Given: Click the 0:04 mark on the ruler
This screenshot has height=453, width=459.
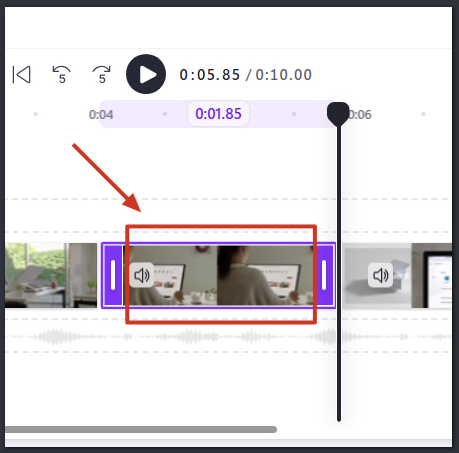Looking at the screenshot, I should coord(101,115).
